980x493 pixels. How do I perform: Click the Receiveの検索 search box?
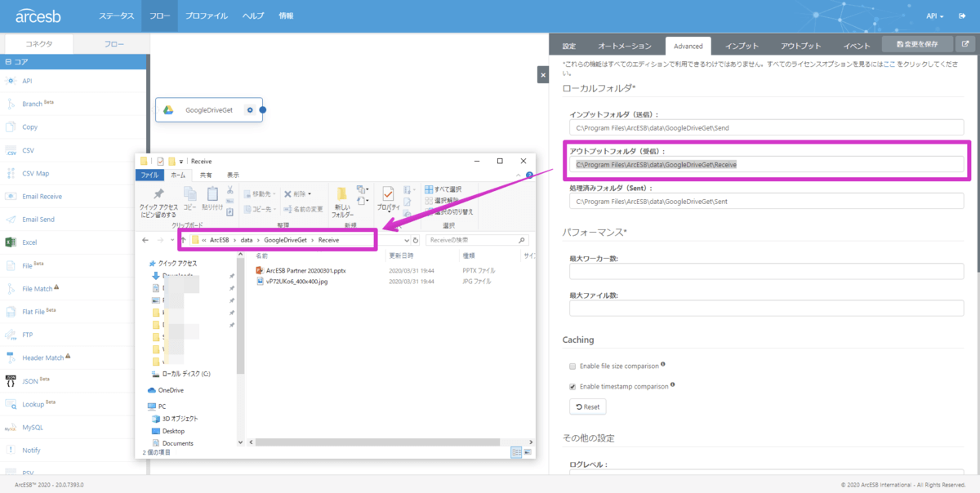476,240
